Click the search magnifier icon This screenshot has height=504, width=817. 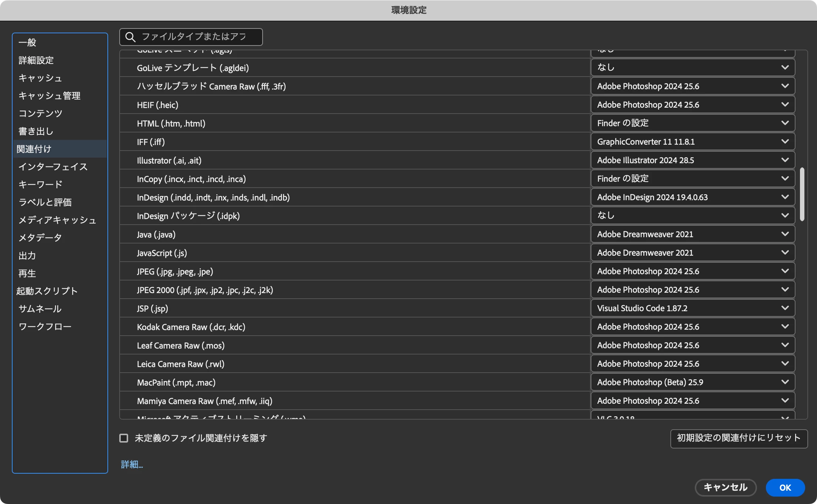click(x=130, y=37)
